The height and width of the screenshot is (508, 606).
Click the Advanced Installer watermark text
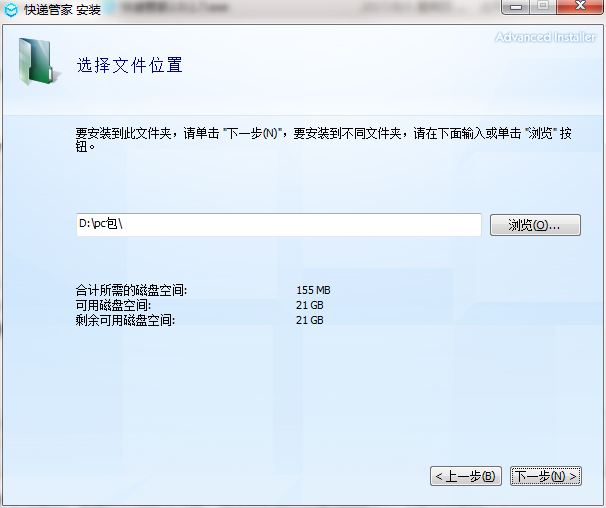click(546, 38)
